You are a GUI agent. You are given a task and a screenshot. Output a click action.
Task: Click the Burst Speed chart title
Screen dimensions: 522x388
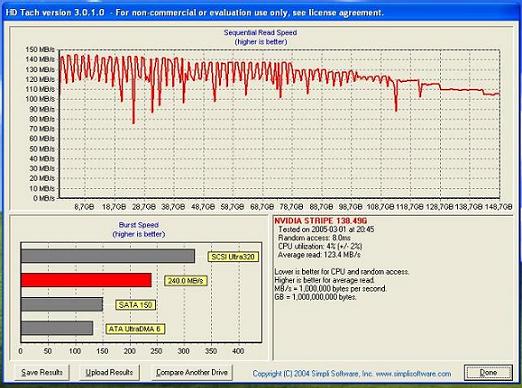(139, 225)
